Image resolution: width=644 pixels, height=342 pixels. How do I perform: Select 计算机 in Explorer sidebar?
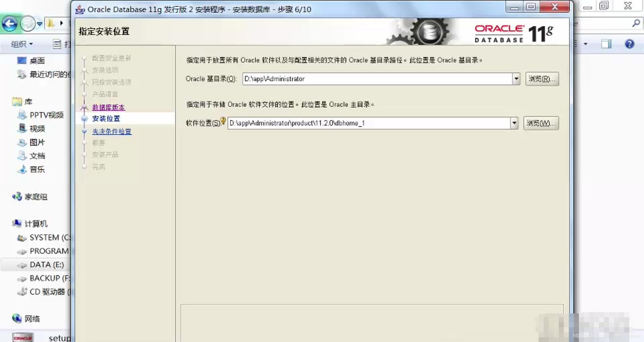pos(36,224)
